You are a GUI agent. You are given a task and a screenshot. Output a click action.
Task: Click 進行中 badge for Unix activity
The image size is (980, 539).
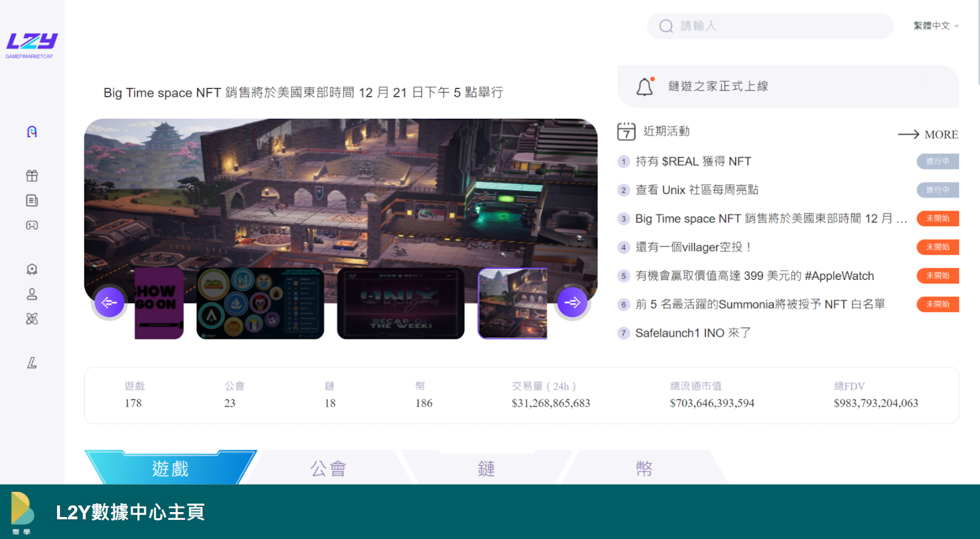click(x=938, y=190)
